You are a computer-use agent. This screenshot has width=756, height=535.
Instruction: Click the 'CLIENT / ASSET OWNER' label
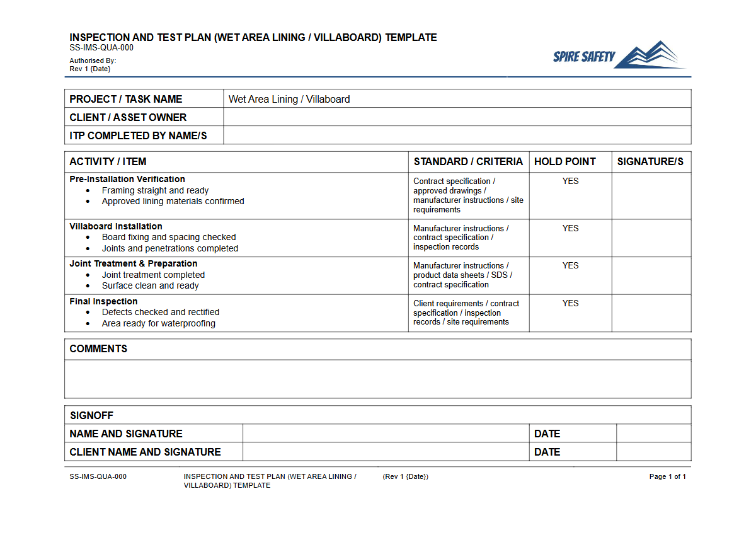[128, 117]
